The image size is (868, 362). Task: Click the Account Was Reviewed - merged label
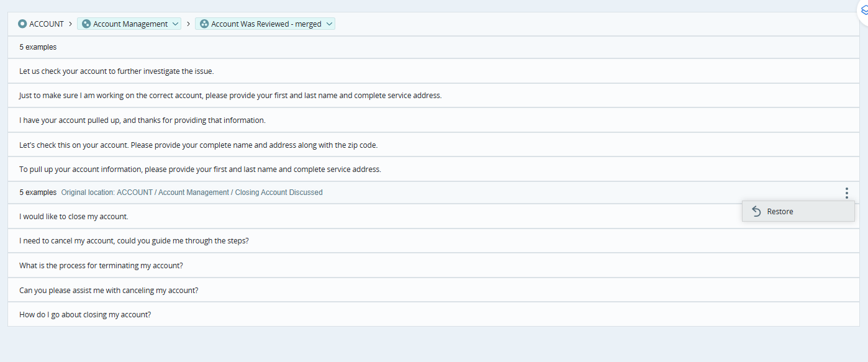click(x=266, y=24)
